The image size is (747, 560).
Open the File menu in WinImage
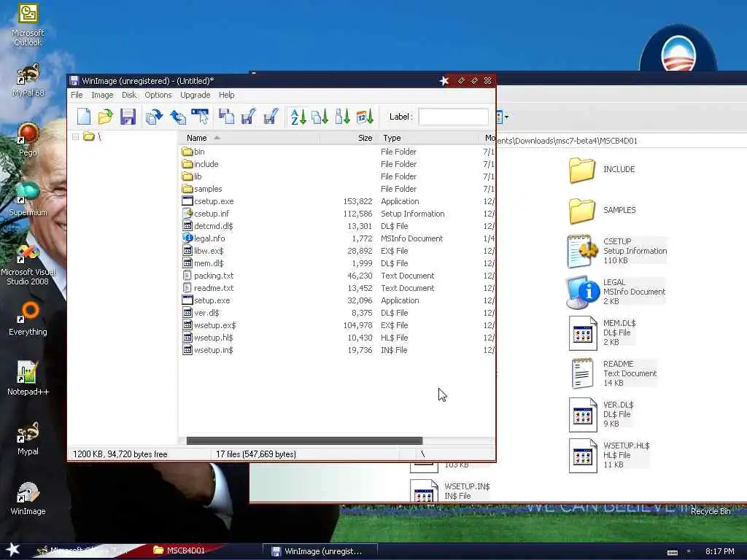pos(77,95)
